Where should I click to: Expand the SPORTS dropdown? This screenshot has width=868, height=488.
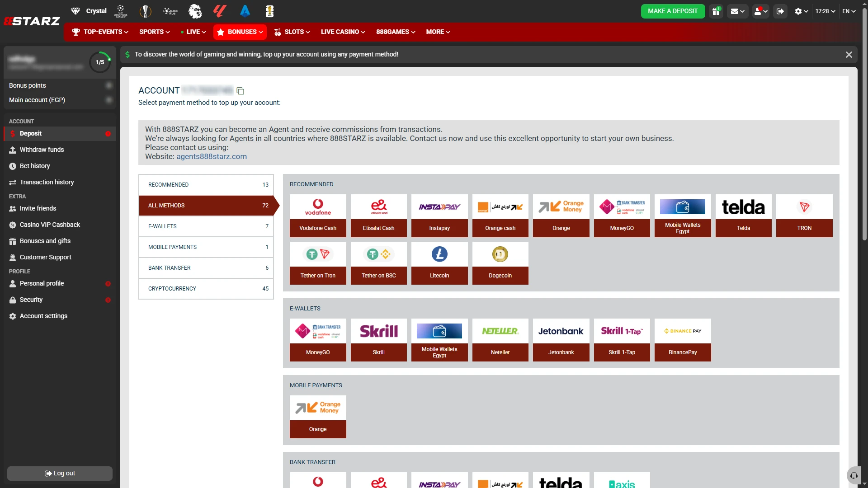[155, 32]
